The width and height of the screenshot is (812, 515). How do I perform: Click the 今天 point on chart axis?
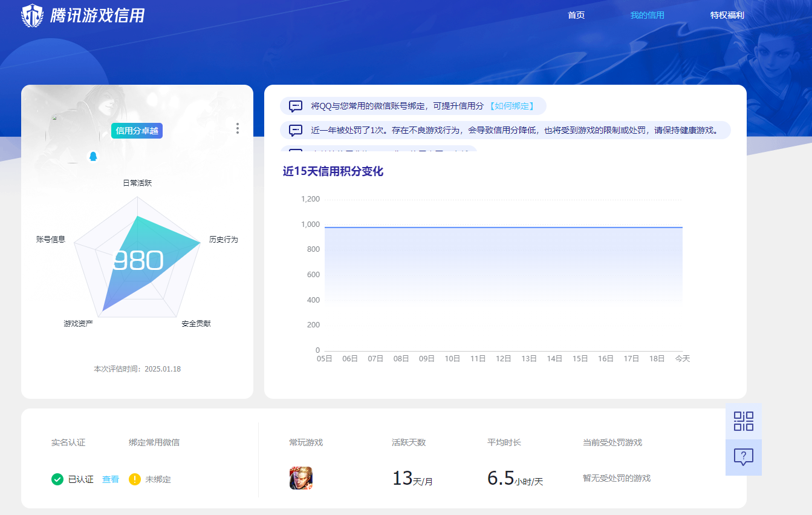(683, 359)
